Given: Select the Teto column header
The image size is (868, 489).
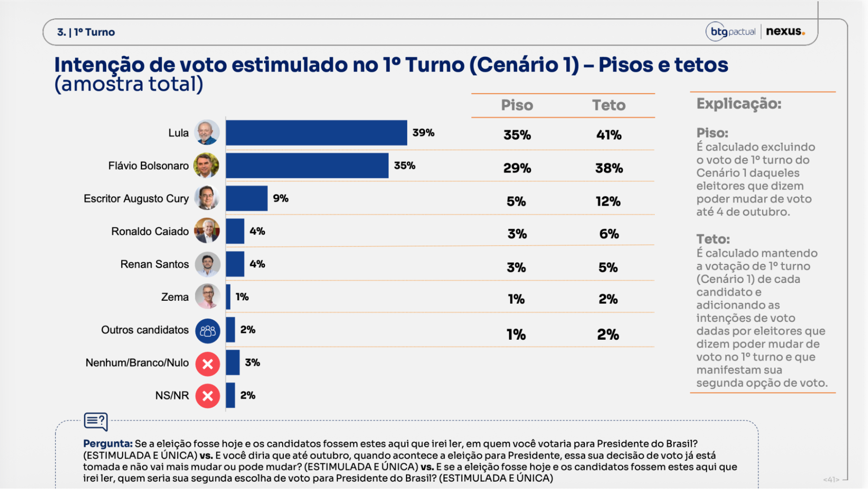Looking at the screenshot, I should tap(609, 105).
